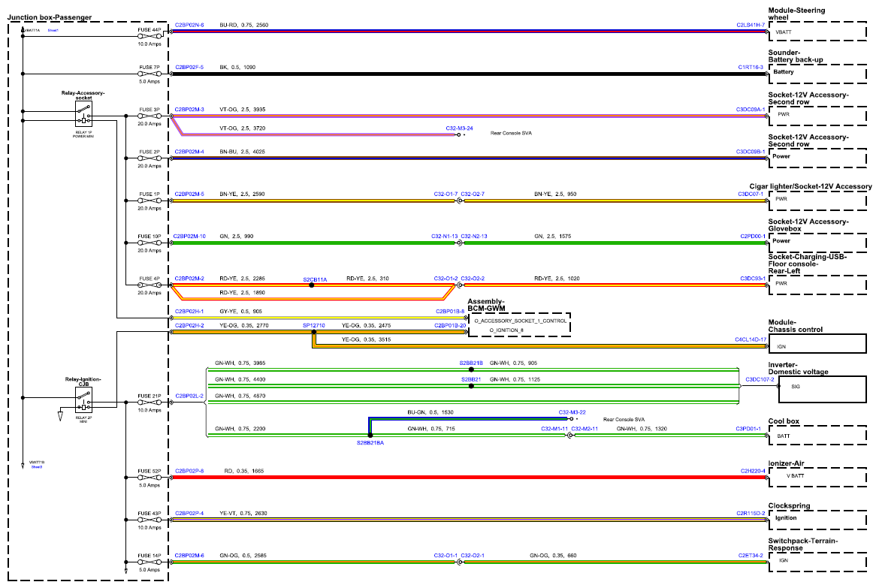Screen dimensions: 879x588
Task: Open connector link C2R115D-2
Action: [x=751, y=514]
